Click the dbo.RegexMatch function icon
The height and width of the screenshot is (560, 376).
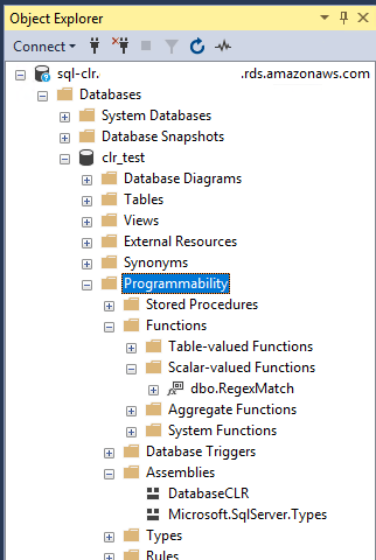point(175,388)
